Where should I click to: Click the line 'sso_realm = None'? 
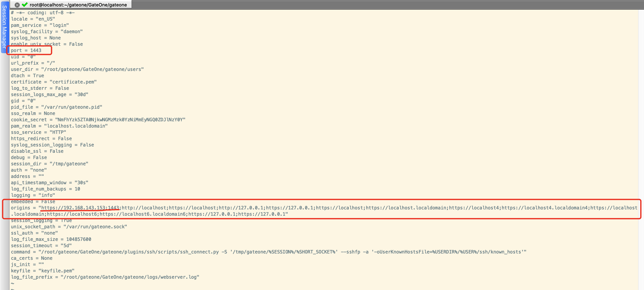click(x=33, y=113)
